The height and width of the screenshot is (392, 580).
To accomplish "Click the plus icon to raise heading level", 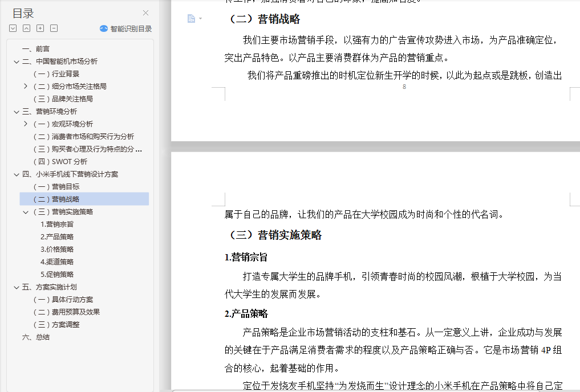I will click(40, 28).
